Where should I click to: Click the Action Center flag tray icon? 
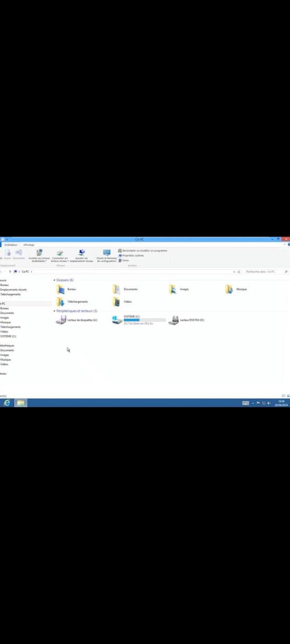click(258, 403)
